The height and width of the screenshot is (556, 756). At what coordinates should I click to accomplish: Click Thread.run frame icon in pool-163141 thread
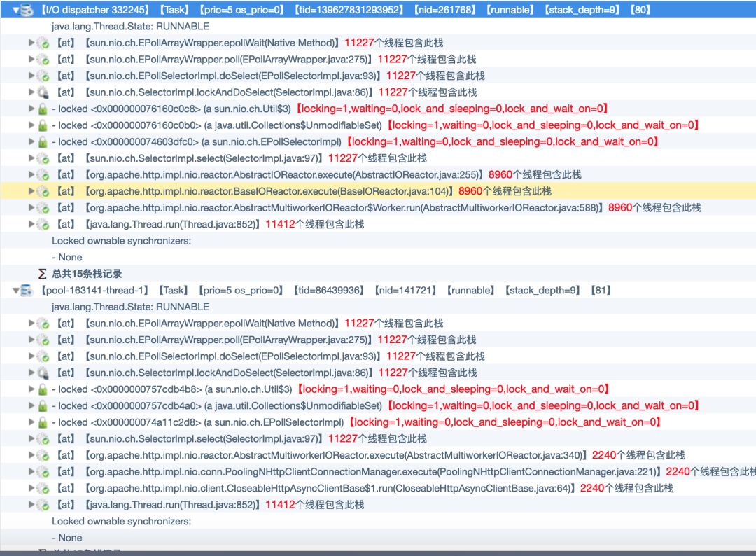coord(43,505)
